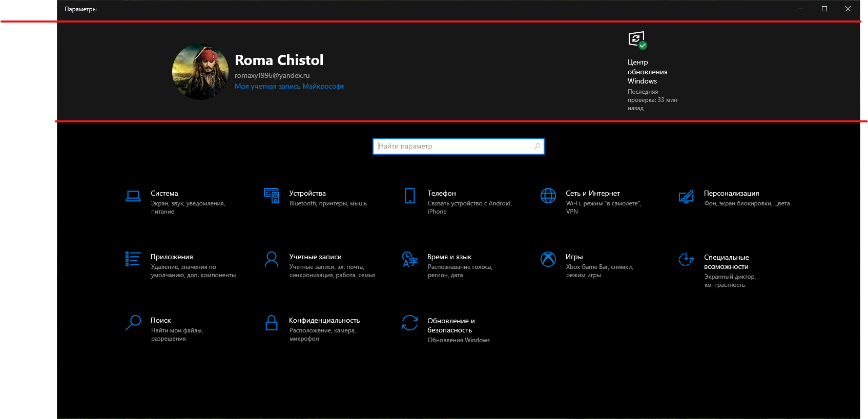Select the Персонализация title text
The height and width of the screenshot is (419, 868).
732,193
